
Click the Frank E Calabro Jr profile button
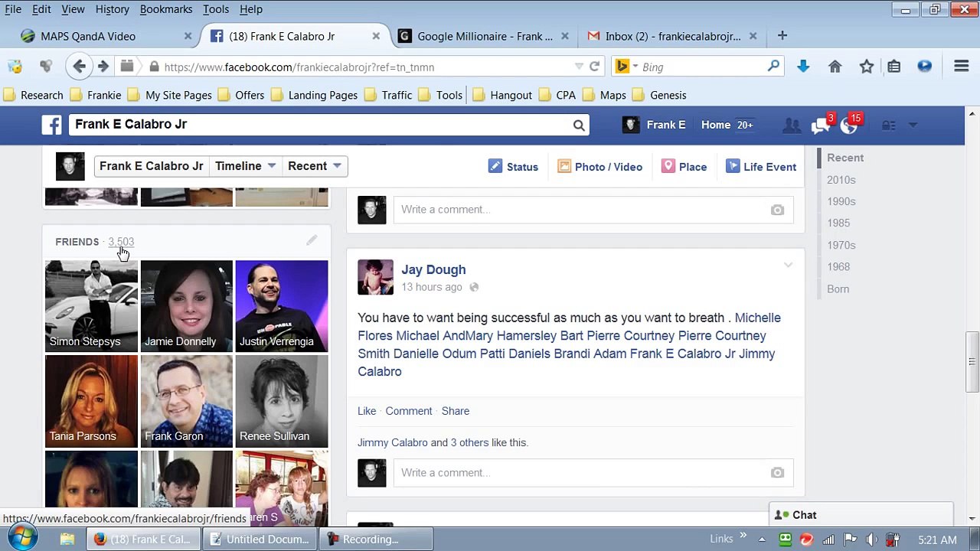[x=151, y=166]
